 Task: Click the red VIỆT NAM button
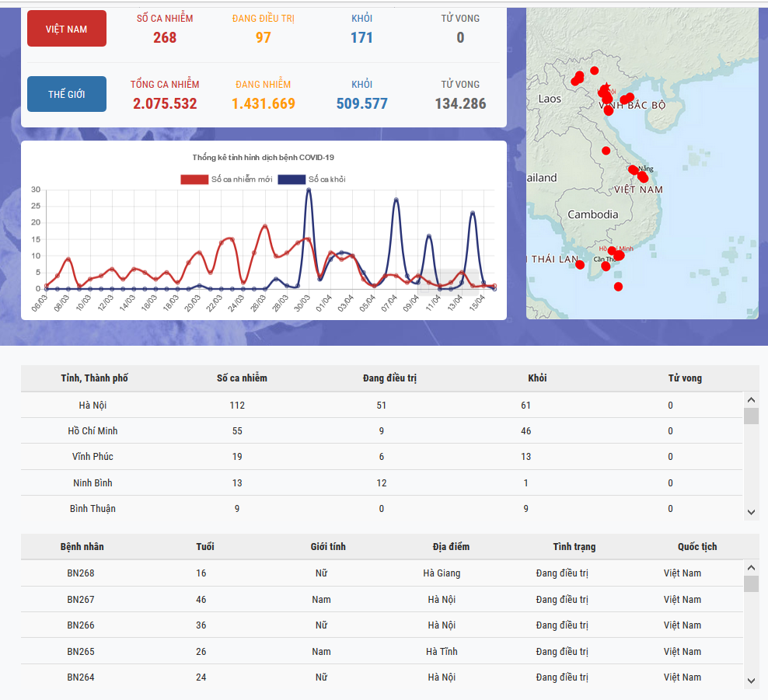pos(67,29)
